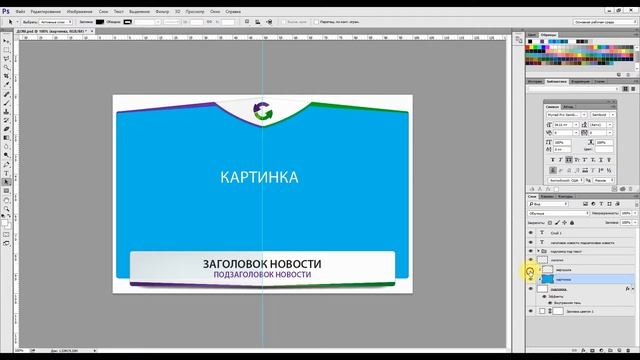Select the Hand tool
The width and height of the screenshot is (640, 360).
pyautogui.click(x=7, y=200)
